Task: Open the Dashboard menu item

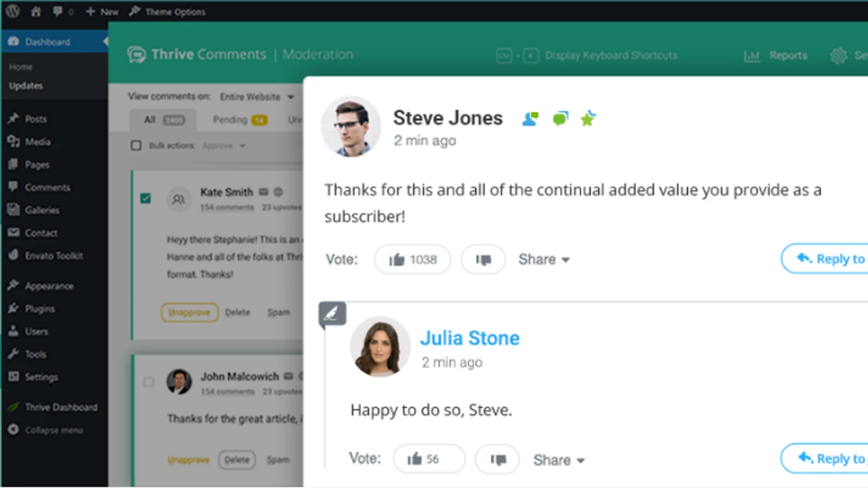Action: point(54,42)
